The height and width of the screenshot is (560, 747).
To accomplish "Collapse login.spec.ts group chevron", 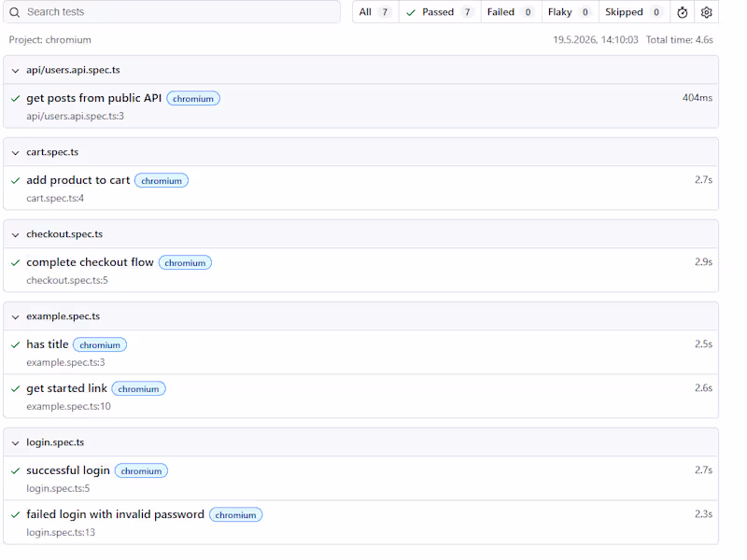I will [x=15, y=442].
